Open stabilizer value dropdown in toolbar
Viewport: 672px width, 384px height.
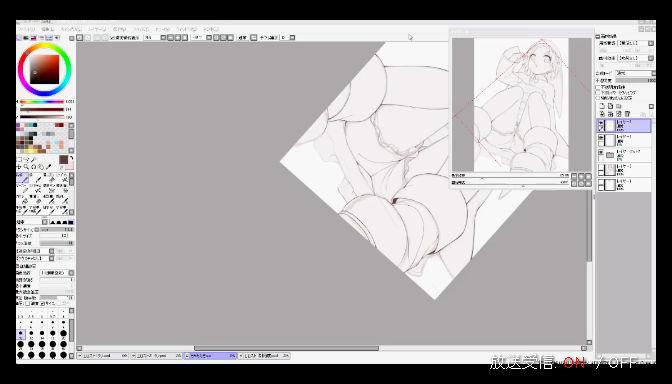coord(292,38)
